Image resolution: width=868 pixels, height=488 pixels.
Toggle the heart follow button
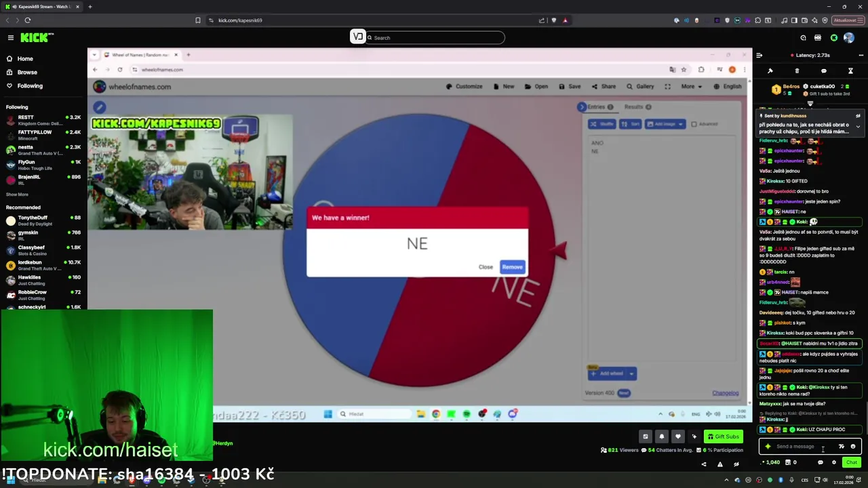click(677, 436)
